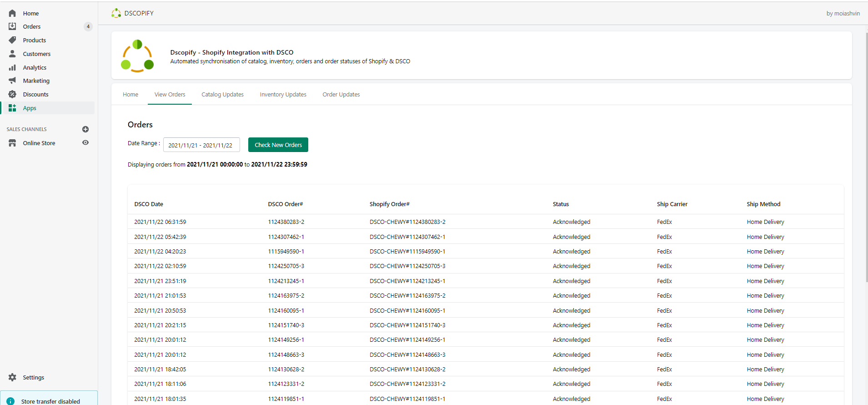Click the Check New Orders button
Image resolution: width=868 pixels, height=405 pixels.
click(x=278, y=145)
